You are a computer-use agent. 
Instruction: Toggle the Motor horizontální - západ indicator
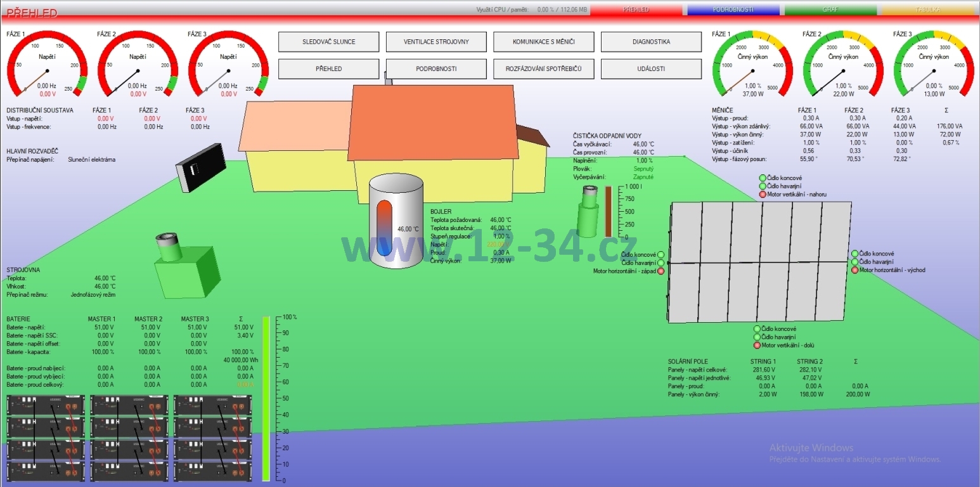click(661, 271)
